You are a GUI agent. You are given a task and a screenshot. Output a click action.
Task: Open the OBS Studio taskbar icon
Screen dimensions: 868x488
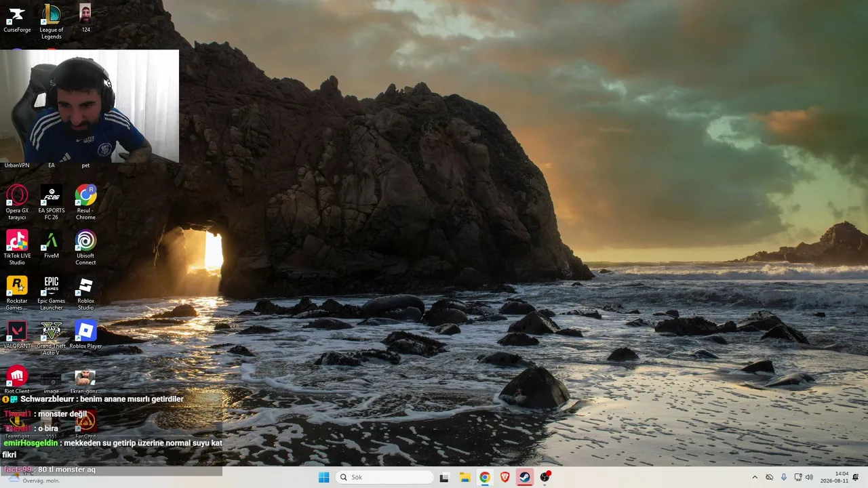click(x=545, y=477)
